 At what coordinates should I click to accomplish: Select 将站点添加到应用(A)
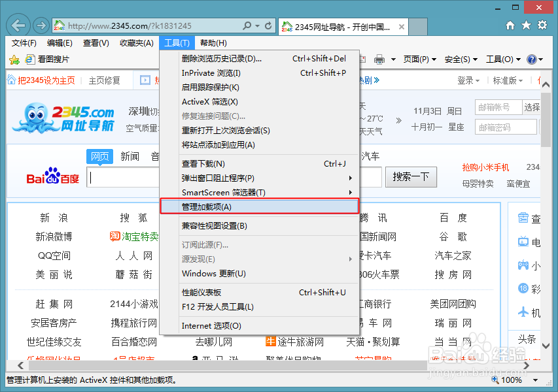coord(260,145)
